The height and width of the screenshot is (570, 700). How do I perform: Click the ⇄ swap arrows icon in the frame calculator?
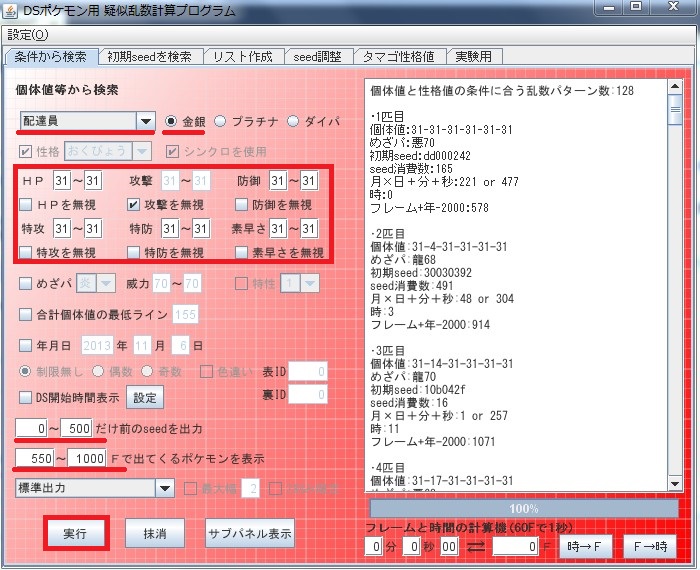[475, 546]
